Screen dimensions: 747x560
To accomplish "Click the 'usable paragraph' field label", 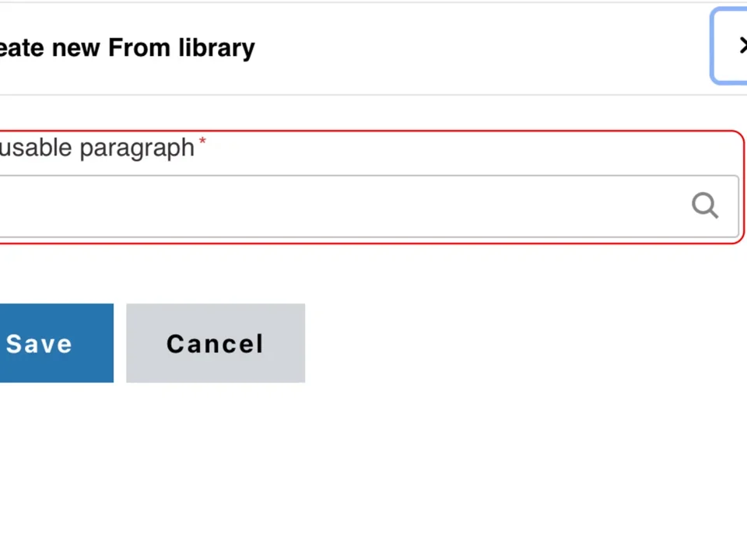I will (x=97, y=148).
